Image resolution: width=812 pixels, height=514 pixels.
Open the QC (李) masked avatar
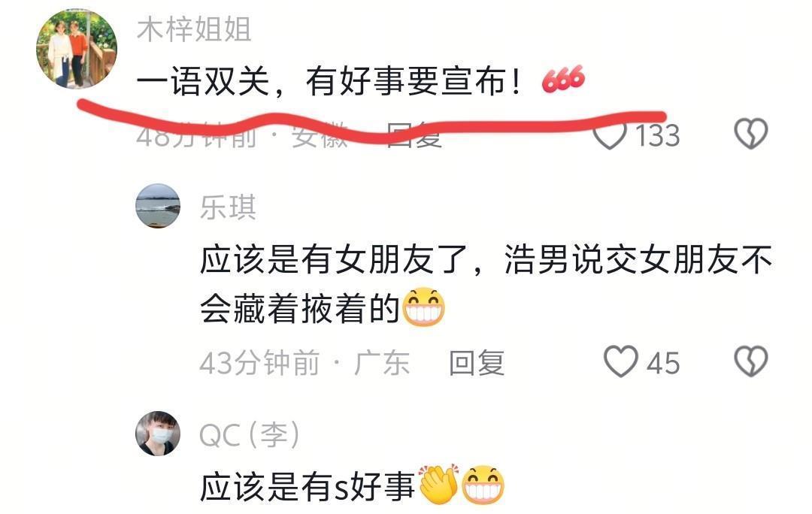coord(158,434)
